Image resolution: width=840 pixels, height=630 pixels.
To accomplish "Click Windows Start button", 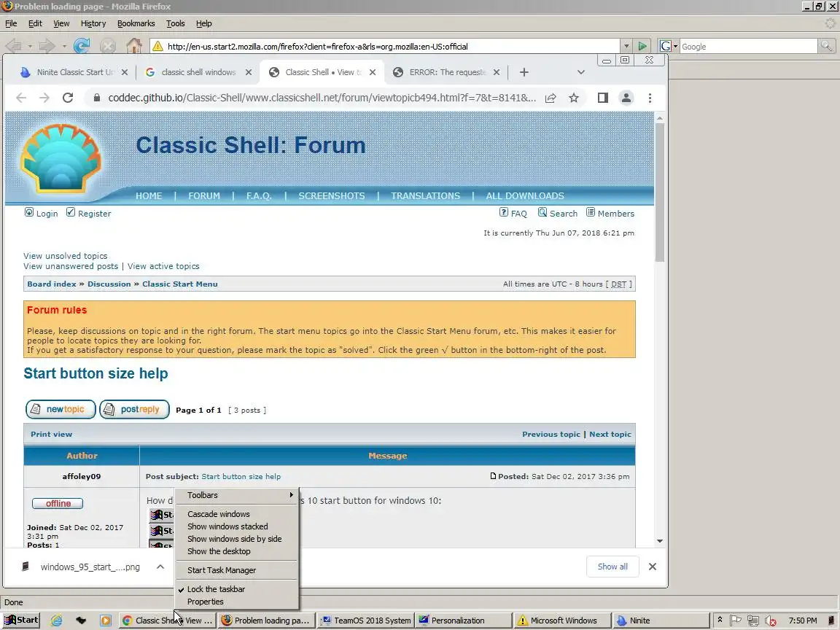I will click(x=21, y=621).
